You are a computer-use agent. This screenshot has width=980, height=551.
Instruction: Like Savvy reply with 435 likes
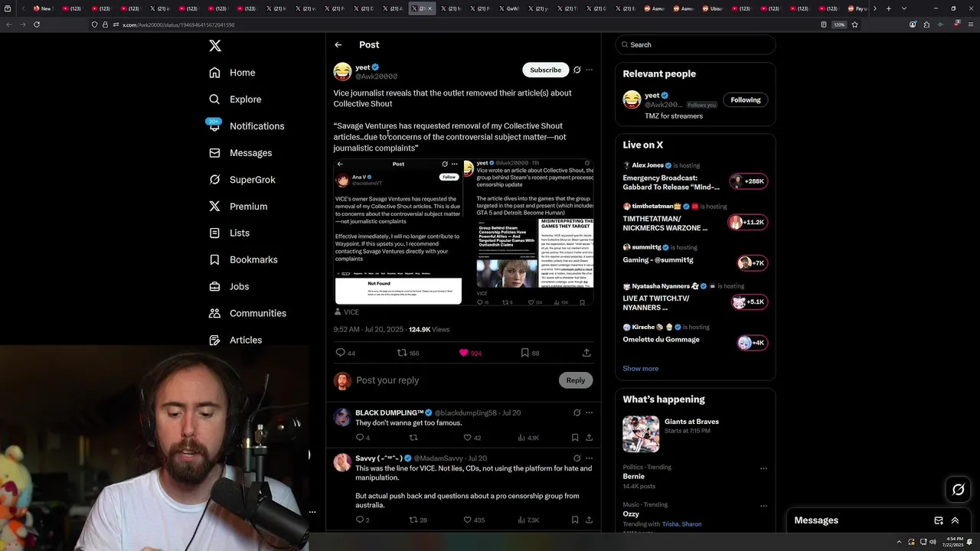pyautogui.click(x=467, y=520)
